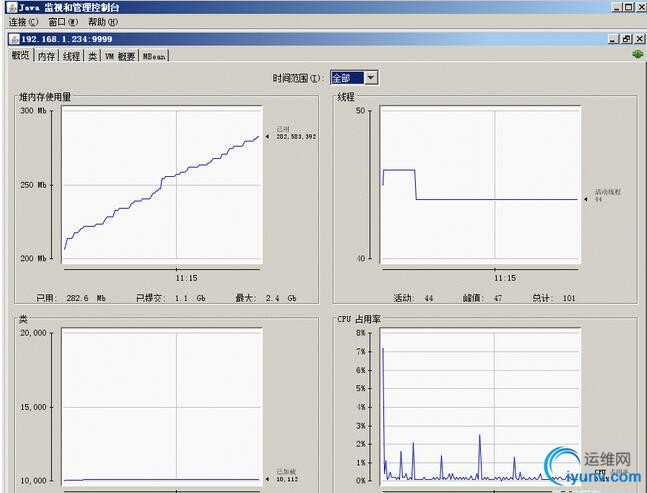This screenshot has width=647, height=493.
Task: Open the 窗口 menu
Action: [63, 22]
